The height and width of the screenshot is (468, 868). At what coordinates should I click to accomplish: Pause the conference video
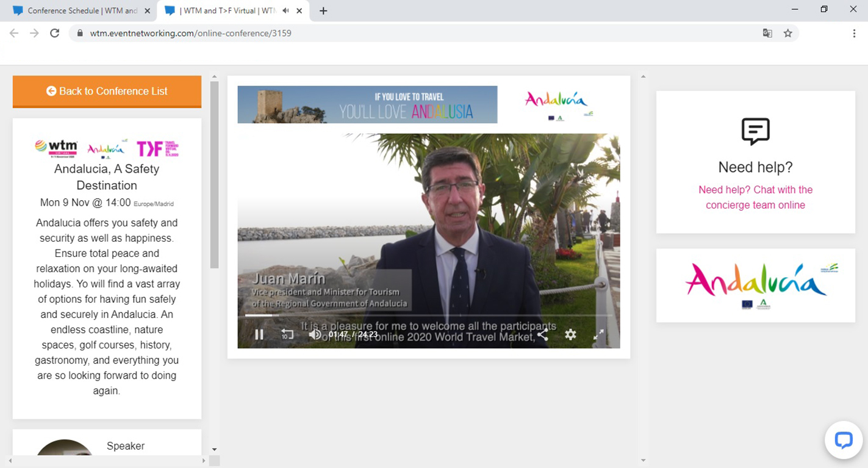click(x=259, y=334)
